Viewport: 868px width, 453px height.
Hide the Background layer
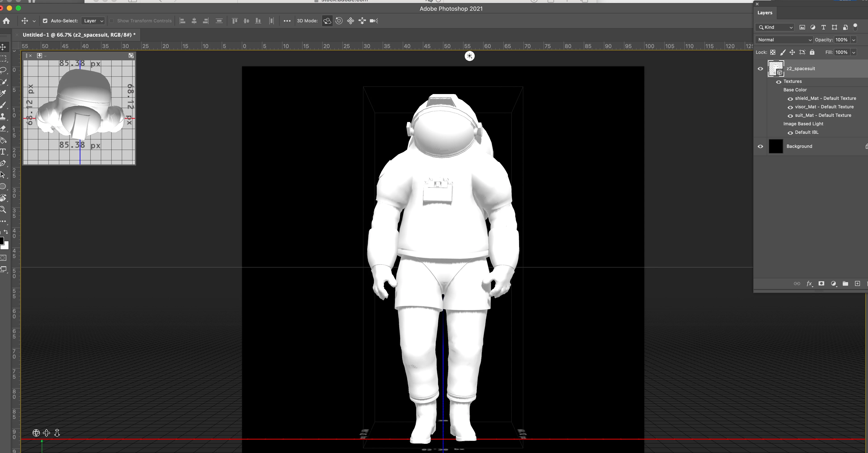(760, 147)
